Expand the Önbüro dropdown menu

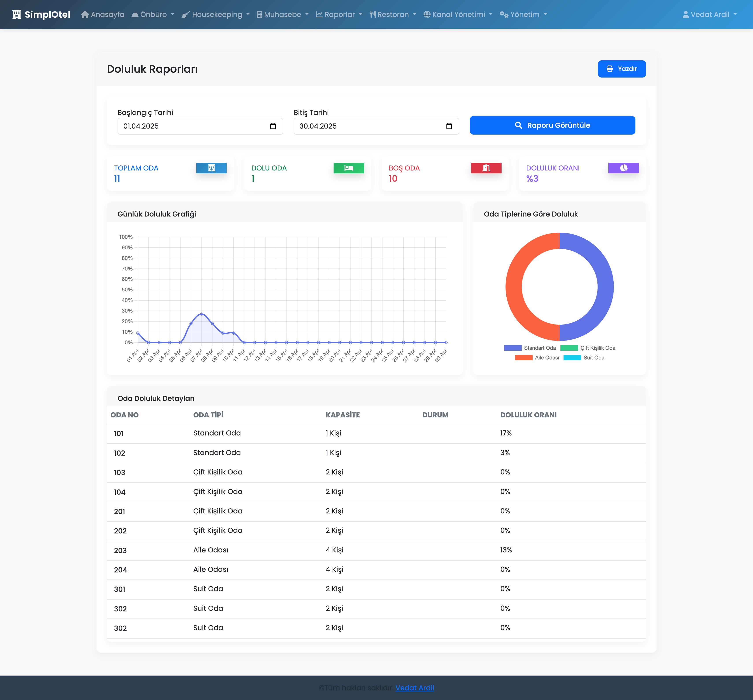point(153,14)
